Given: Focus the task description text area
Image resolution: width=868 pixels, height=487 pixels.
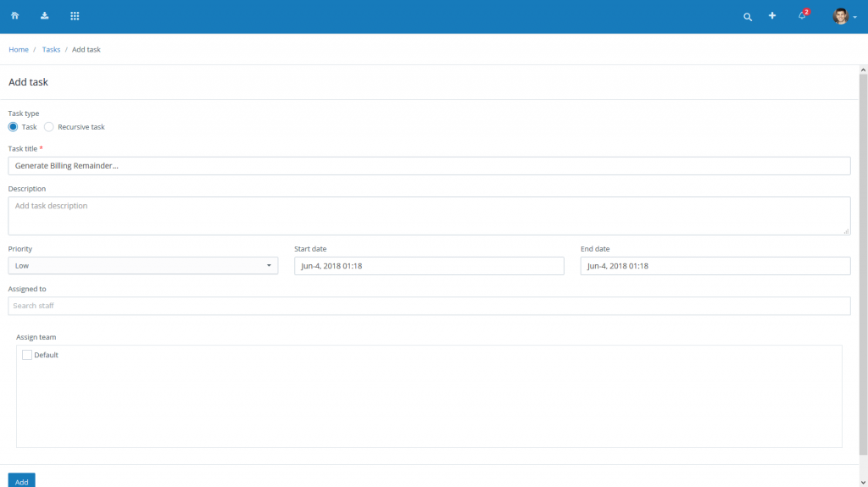Looking at the screenshot, I should click(429, 216).
